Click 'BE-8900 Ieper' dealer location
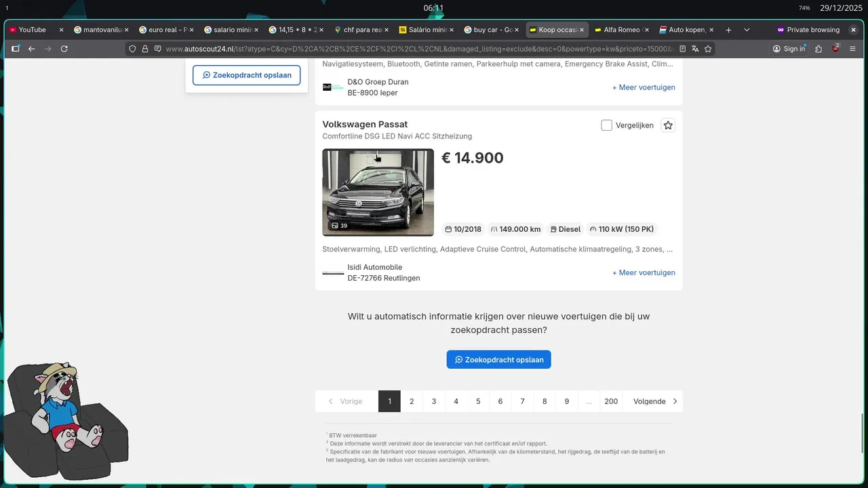This screenshot has height=488, width=868. 373,93
